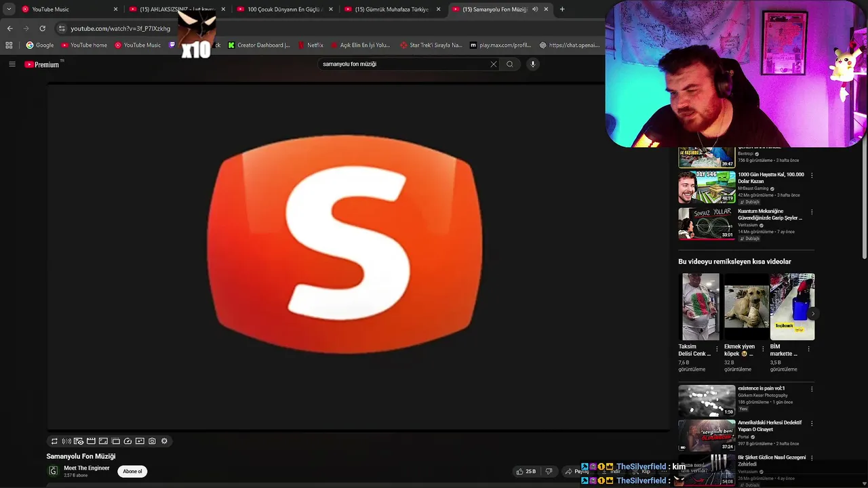Open the Creator Dashboard bookmark
The height and width of the screenshot is (488, 868).
coord(259,45)
